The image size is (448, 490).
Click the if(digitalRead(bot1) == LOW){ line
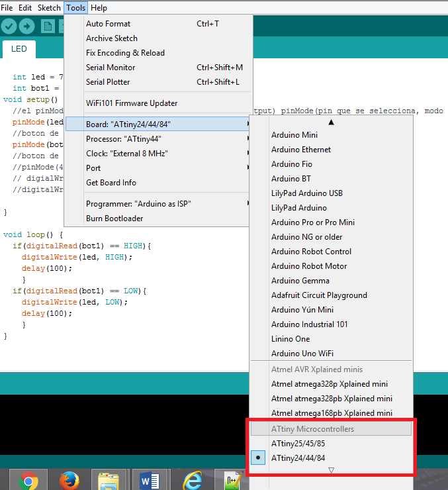click(79, 291)
